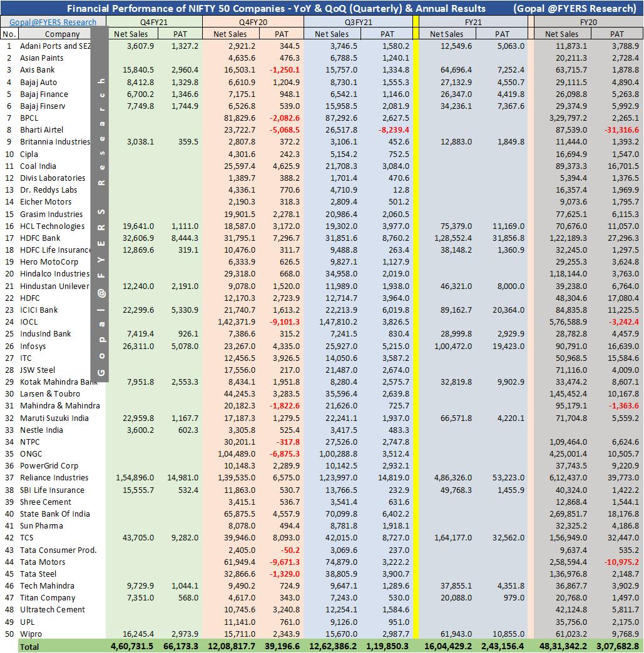Click the Company column header
The image size is (644, 653).
(x=62, y=34)
